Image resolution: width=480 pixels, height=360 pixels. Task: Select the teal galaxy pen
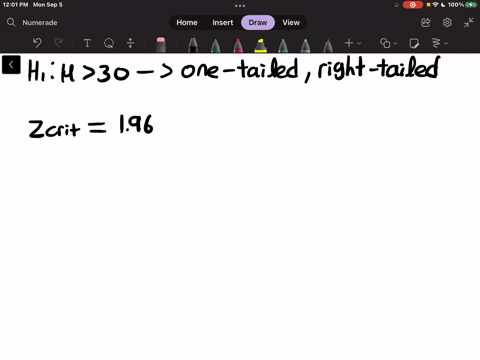(x=283, y=45)
